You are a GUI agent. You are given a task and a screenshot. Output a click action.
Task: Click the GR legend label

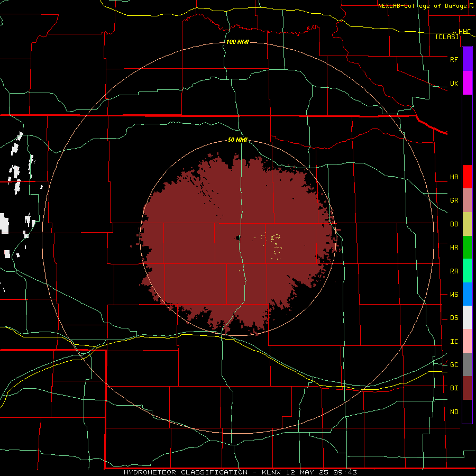pyautogui.click(x=454, y=200)
